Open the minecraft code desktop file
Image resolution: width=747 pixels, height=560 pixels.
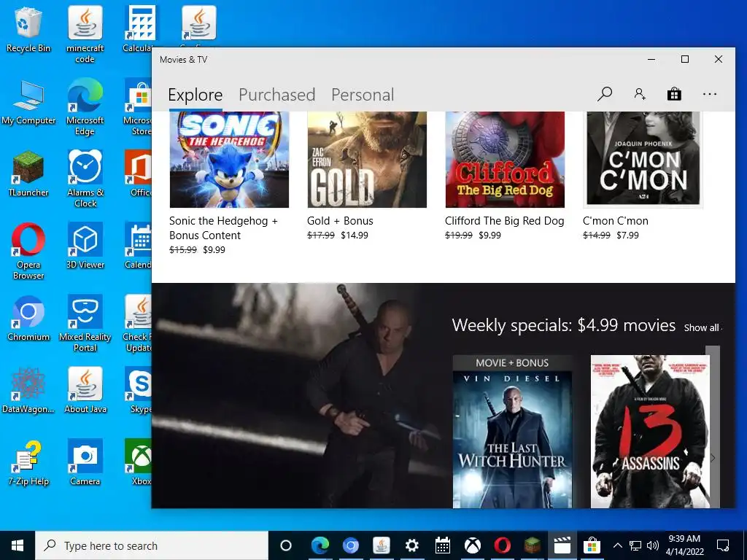point(85,35)
